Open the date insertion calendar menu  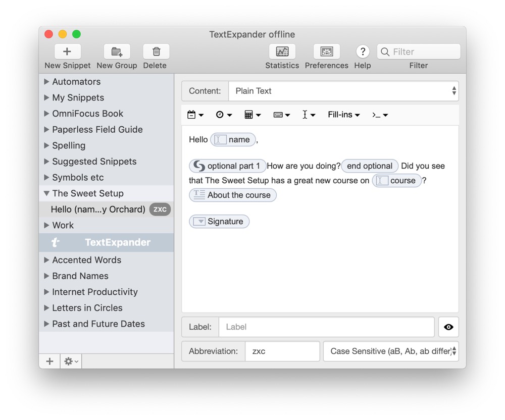(x=195, y=115)
